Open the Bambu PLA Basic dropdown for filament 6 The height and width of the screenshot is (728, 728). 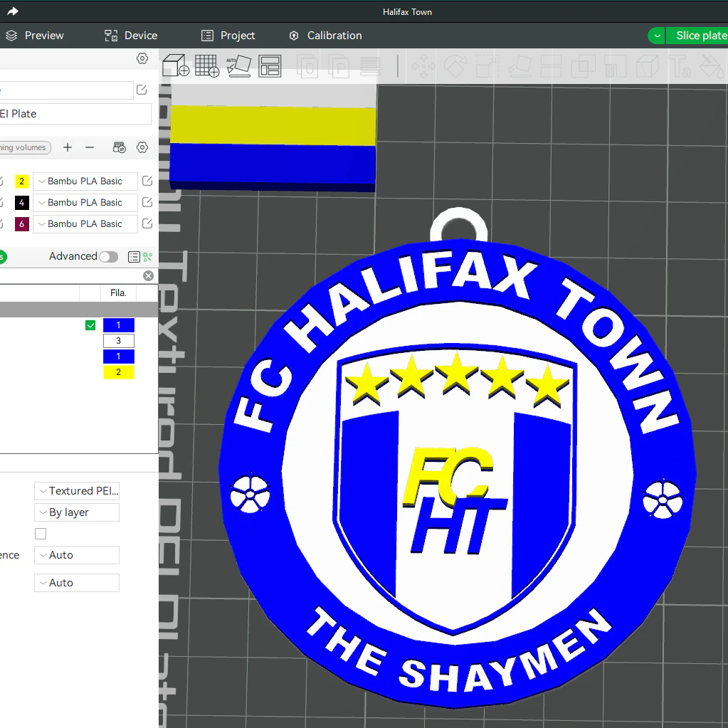(x=85, y=223)
